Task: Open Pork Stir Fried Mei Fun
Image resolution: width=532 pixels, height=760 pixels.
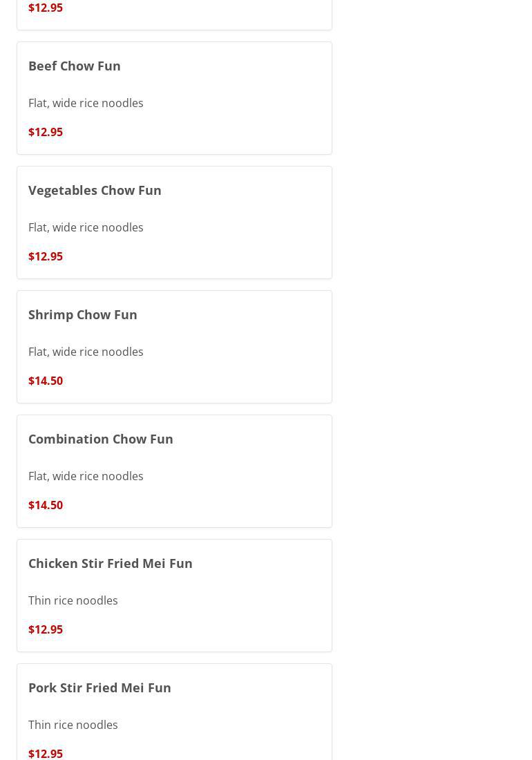Action: [x=99, y=687]
